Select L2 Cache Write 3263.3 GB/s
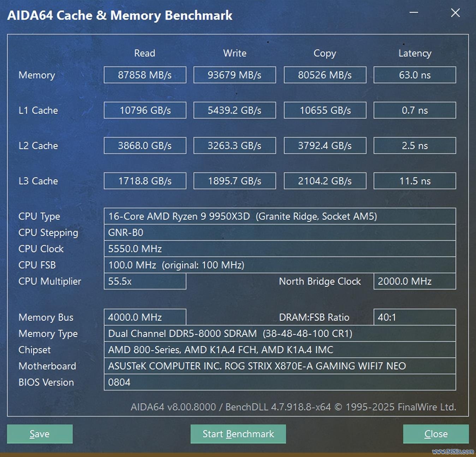476x457 pixels. (x=234, y=146)
